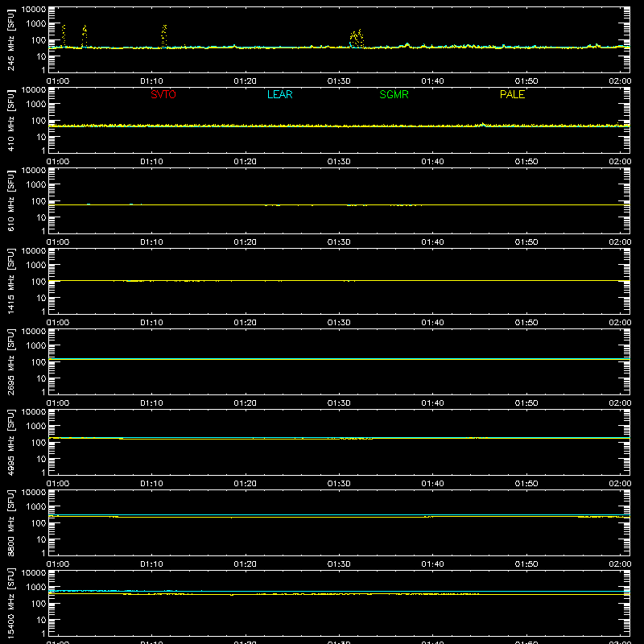Click the 610 MHz [SFU] axis title
The image size is (644, 644).
[10, 200]
